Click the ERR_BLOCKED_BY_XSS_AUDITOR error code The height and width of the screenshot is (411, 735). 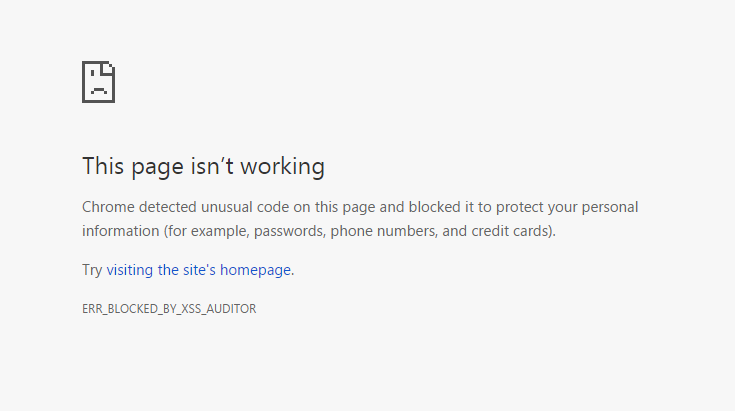[x=169, y=309]
